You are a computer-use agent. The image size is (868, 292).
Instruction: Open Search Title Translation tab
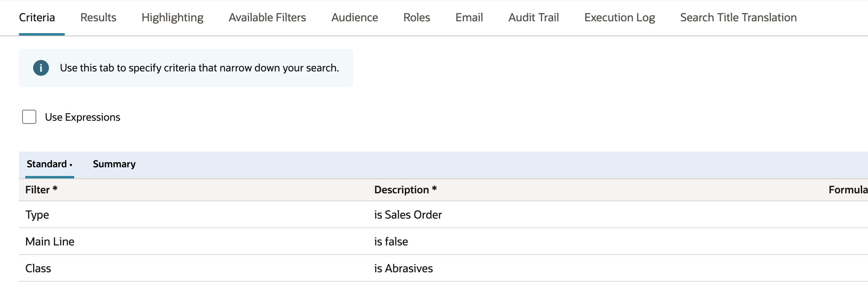(738, 18)
